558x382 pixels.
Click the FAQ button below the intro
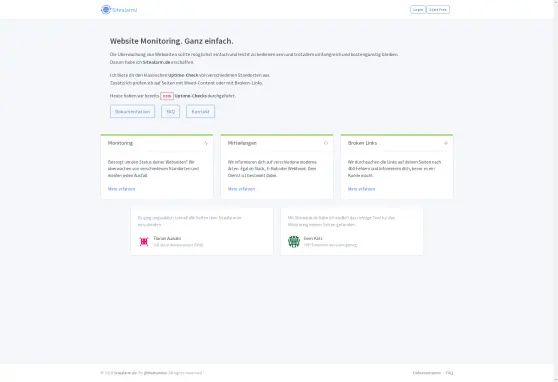pyautogui.click(x=170, y=111)
